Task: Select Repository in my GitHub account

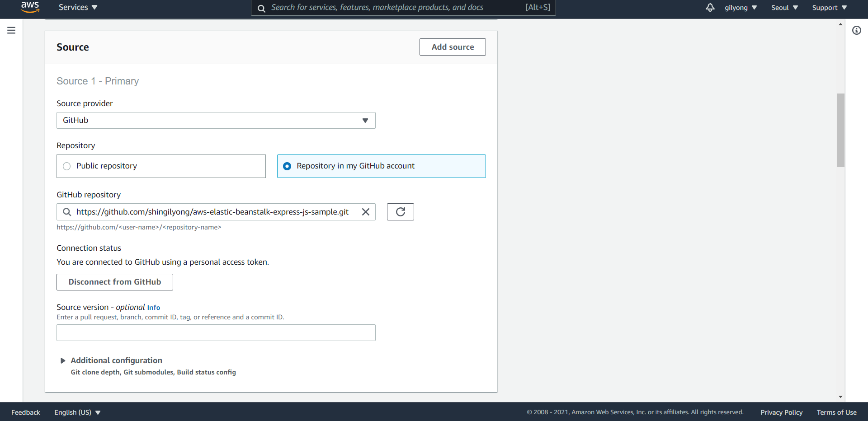Action: pyautogui.click(x=382, y=166)
